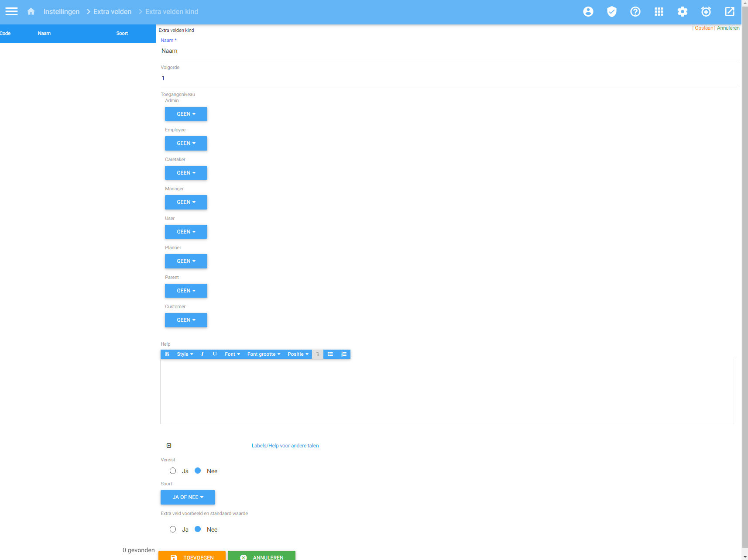Go to home via house icon

(x=31, y=12)
